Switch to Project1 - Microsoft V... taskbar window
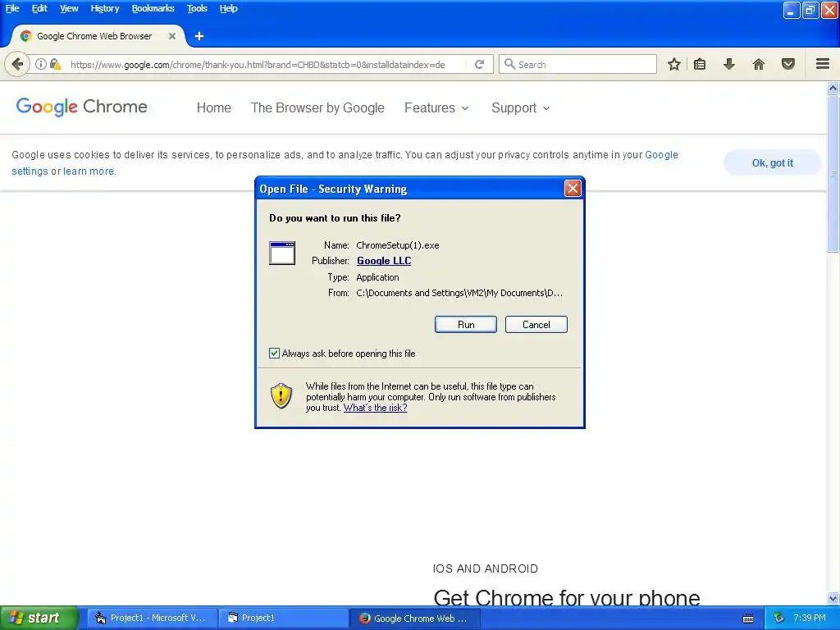 click(x=152, y=619)
